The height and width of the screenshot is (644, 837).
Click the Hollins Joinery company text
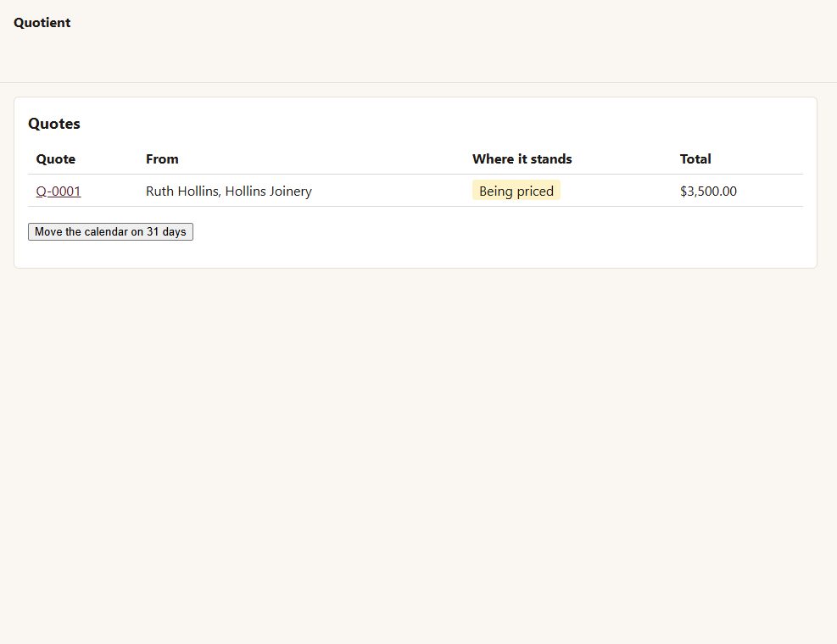[269, 191]
